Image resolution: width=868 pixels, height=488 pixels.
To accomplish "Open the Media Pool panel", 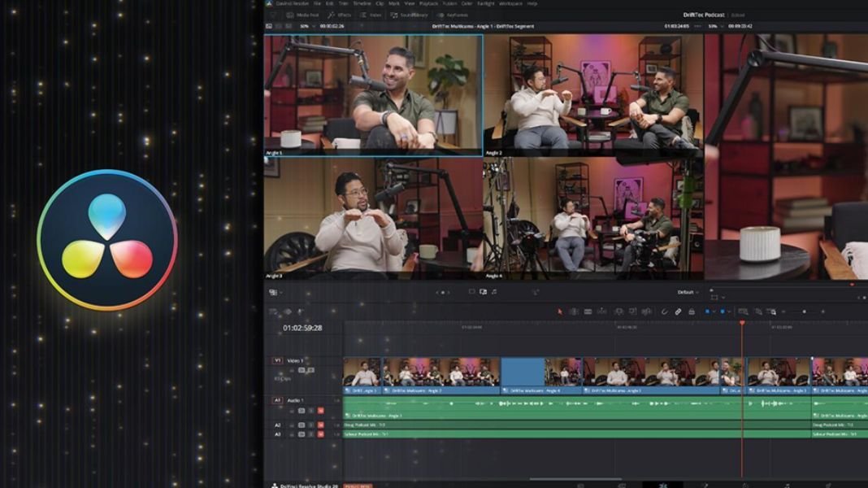I will (302, 15).
